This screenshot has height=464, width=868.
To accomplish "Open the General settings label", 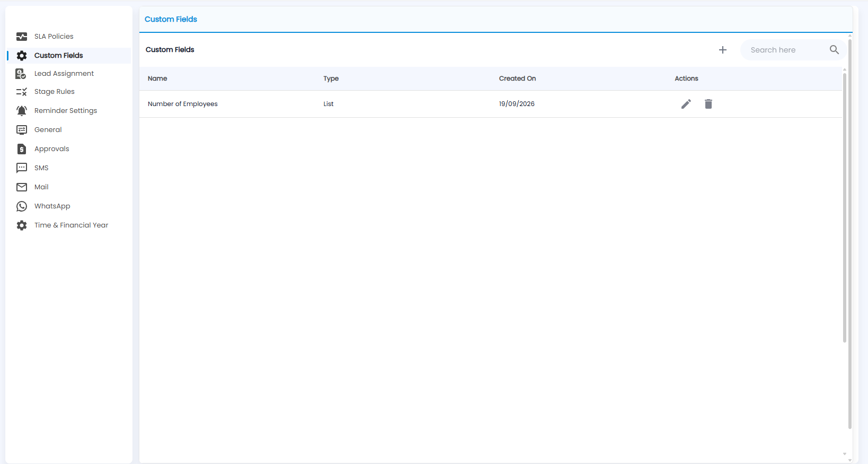I will [x=48, y=130].
